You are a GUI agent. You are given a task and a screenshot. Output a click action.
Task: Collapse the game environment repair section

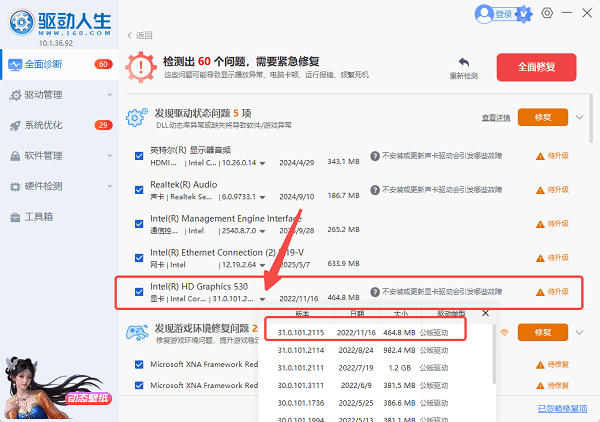579,332
